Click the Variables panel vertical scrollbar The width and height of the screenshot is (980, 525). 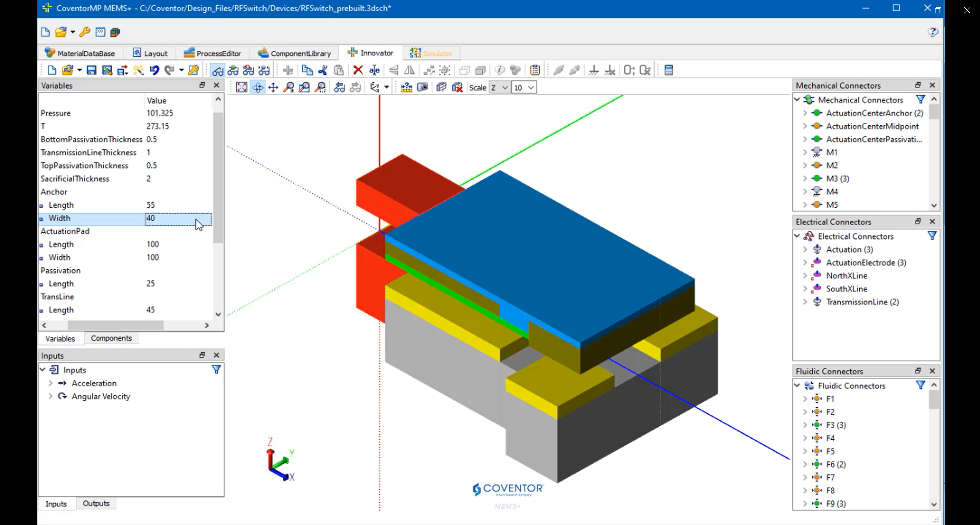pyautogui.click(x=218, y=177)
